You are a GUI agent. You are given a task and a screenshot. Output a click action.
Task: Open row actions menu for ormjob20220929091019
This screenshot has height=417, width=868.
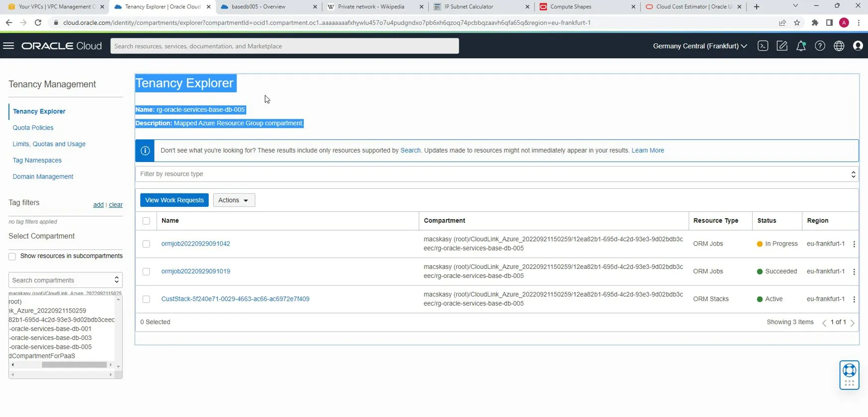854,272
